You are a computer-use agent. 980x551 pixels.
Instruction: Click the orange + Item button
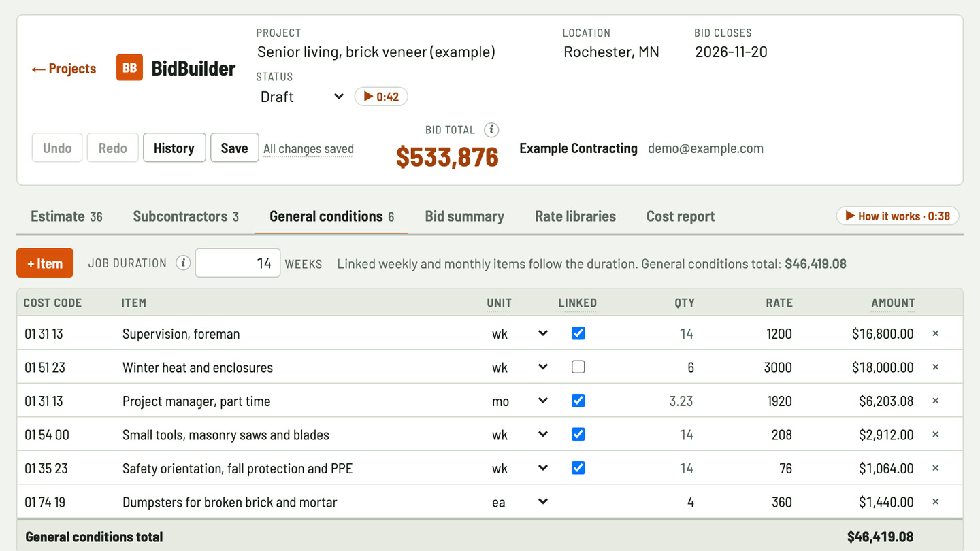[45, 263]
